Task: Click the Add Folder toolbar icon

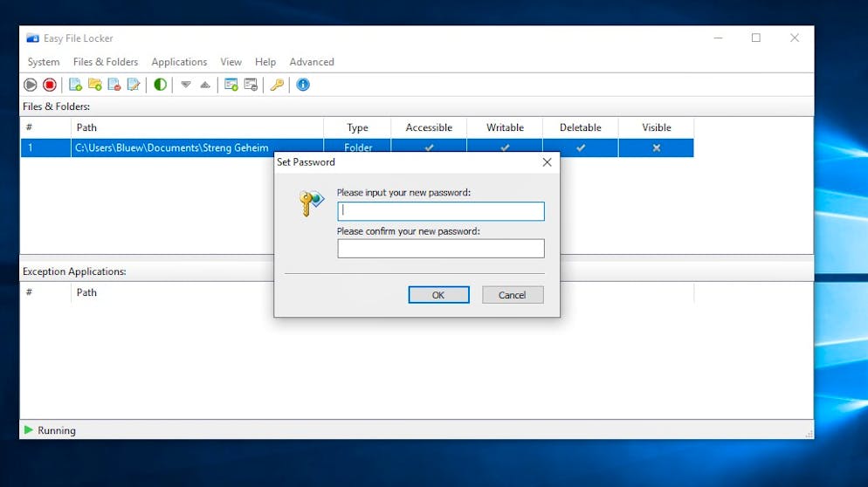Action: 95,85
